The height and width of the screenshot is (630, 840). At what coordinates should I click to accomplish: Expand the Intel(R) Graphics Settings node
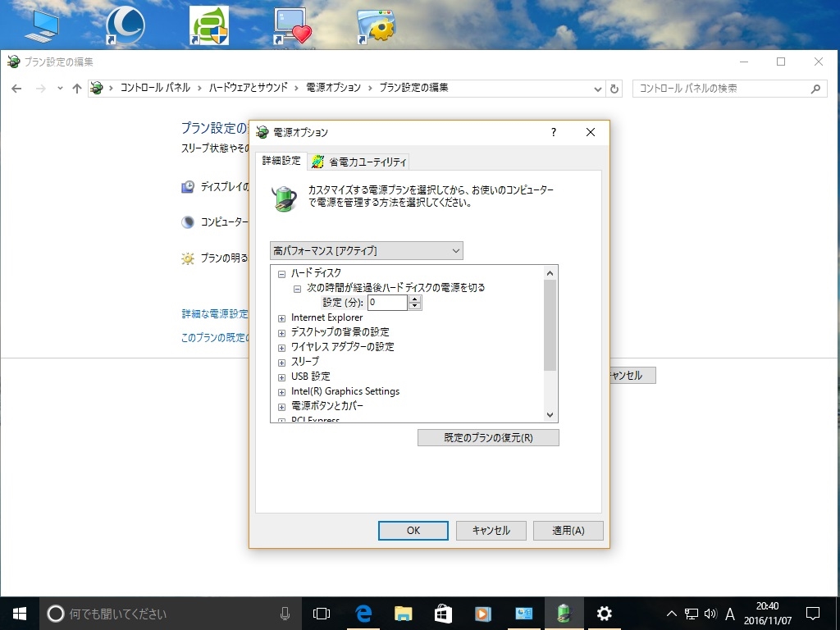282,392
